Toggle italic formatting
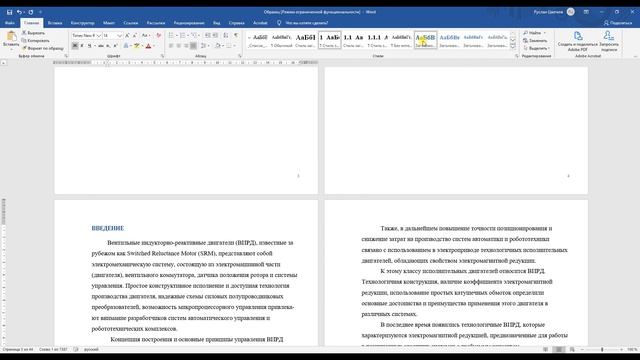Image resolution: width=640 pixels, height=360 pixels. (82, 46)
